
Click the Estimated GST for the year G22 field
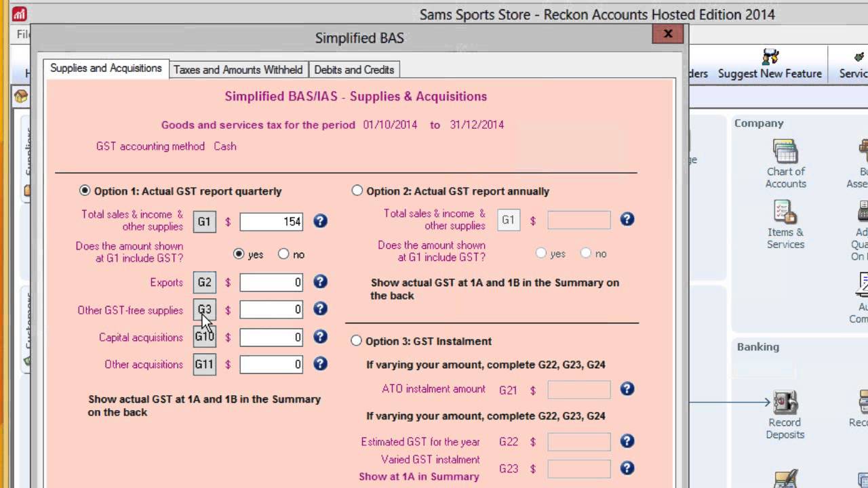[x=578, y=442]
